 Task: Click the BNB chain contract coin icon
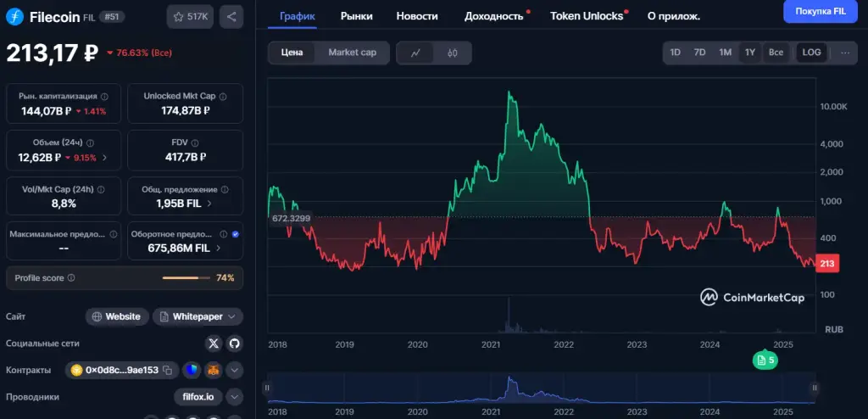[x=76, y=370]
